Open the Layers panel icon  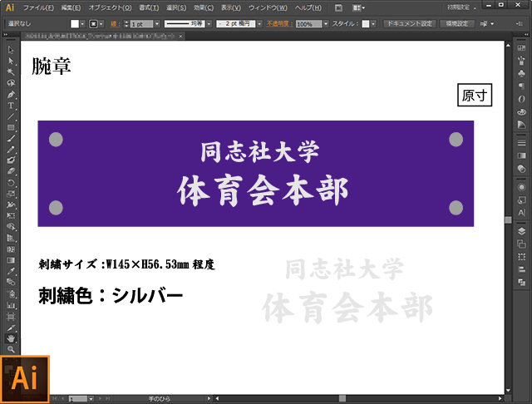pyautogui.click(x=521, y=231)
